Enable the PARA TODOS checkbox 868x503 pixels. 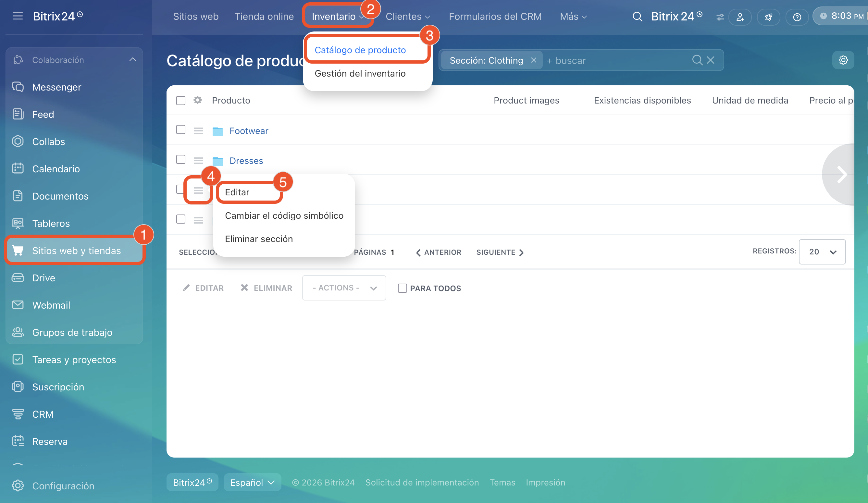(402, 288)
